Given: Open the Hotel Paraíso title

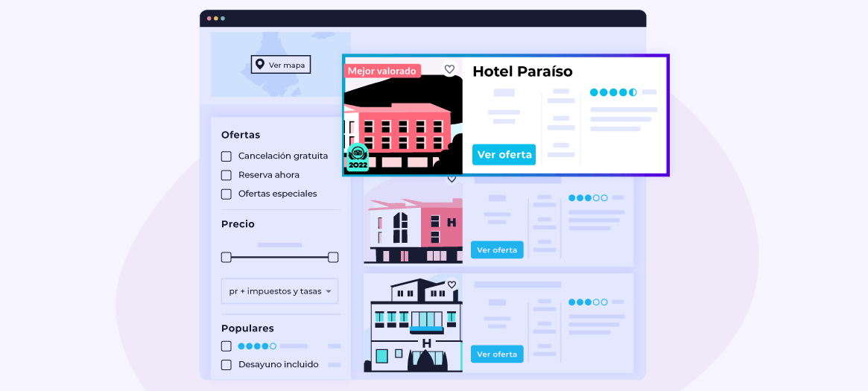Looking at the screenshot, I should (x=522, y=71).
